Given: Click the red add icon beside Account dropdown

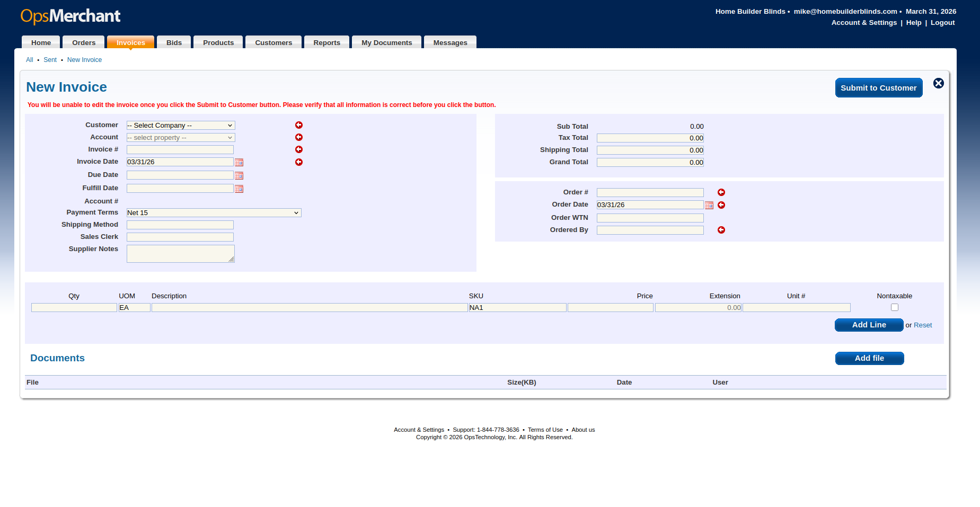Looking at the screenshot, I should point(299,137).
